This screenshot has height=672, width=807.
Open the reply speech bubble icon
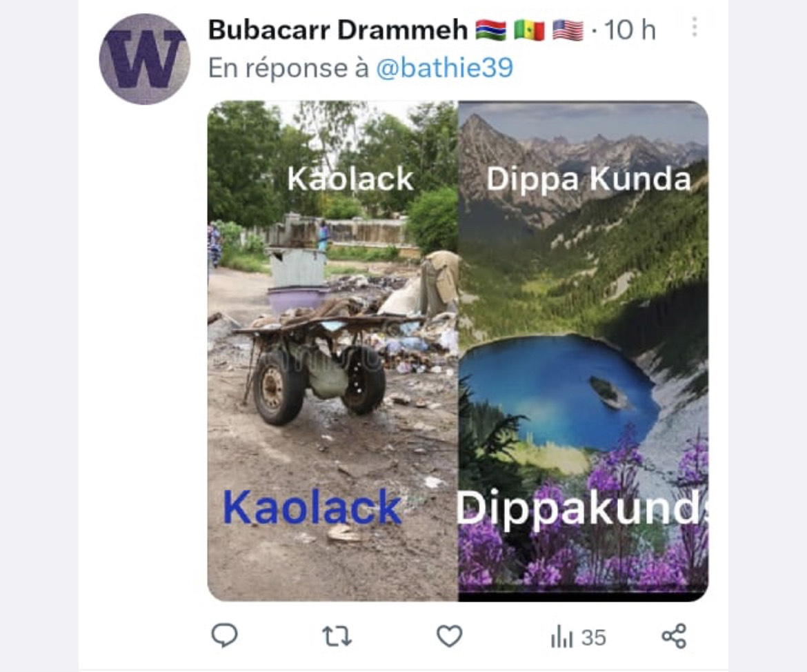click(224, 636)
